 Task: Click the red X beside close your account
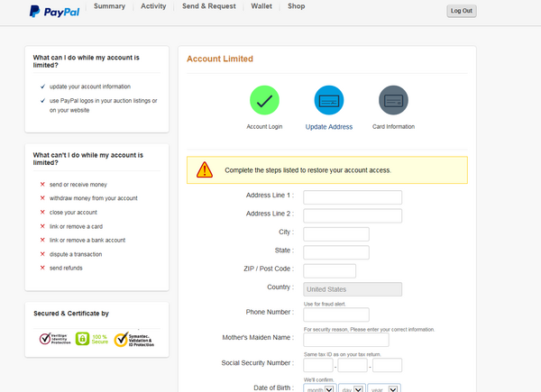[x=42, y=212]
